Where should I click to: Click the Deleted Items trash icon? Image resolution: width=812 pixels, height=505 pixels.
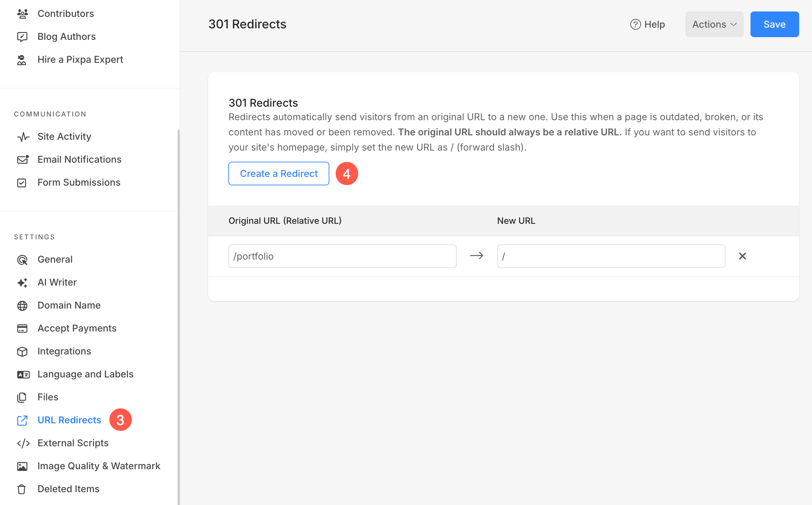(x=22, y=489)
